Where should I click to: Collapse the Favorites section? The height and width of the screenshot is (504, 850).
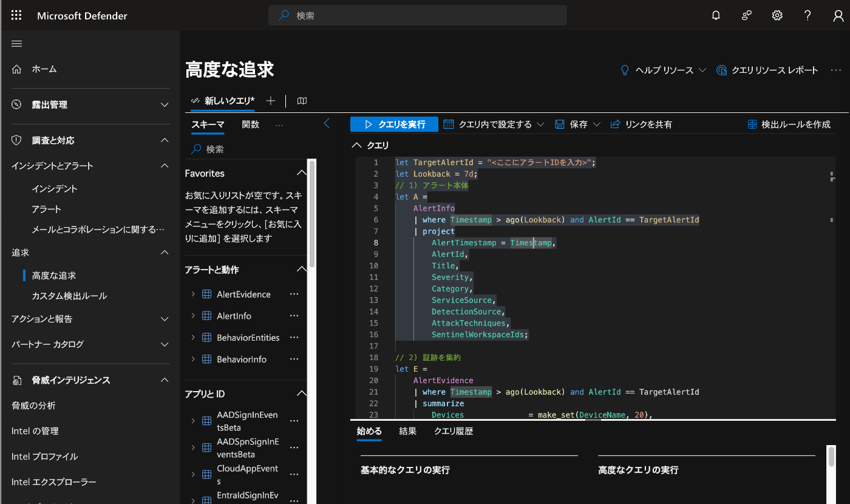301,173
